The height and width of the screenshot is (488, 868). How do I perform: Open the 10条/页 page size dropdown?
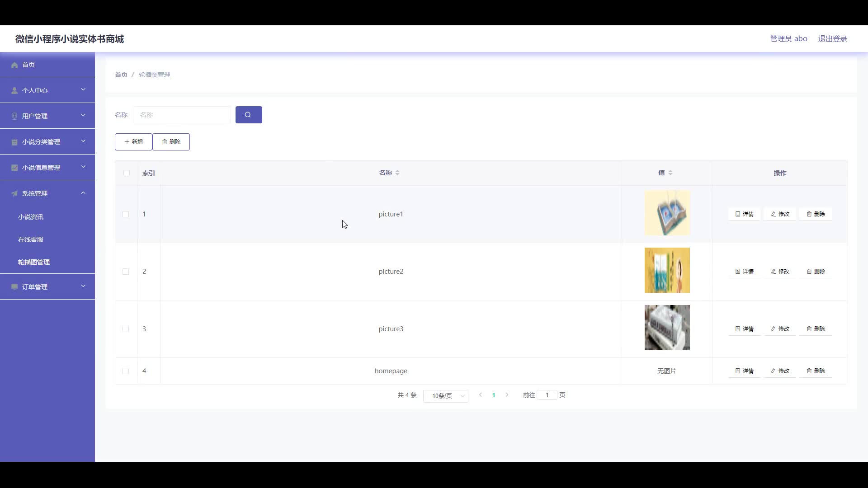click(x=446, y=396)
